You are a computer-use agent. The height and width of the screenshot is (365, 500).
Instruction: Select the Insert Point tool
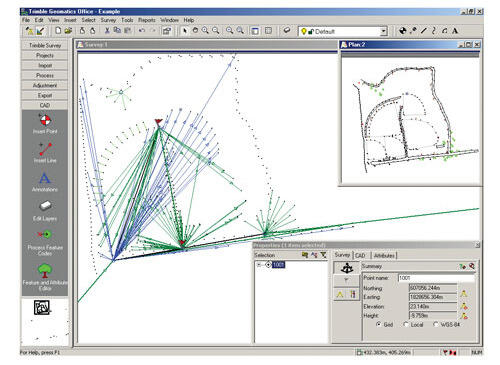(45, 123)
